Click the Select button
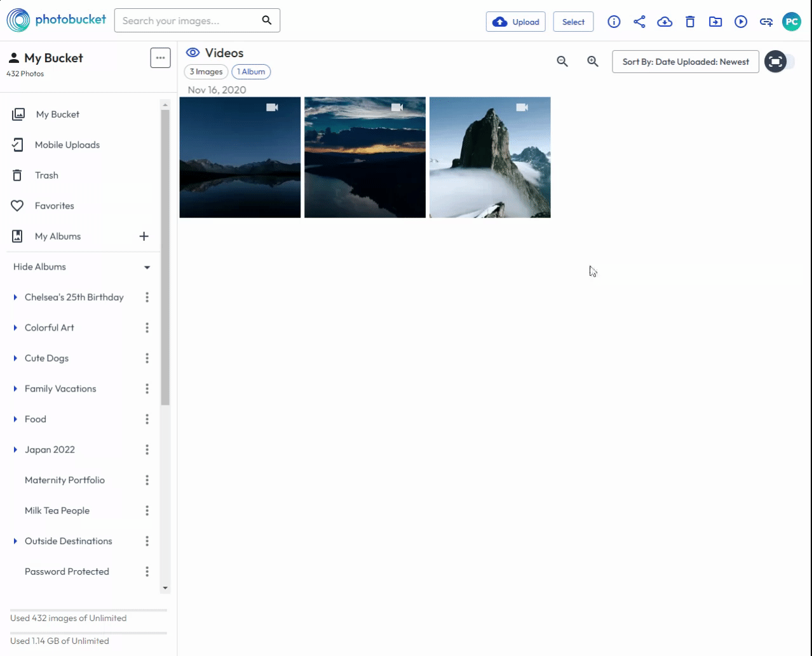 point(573,22)
